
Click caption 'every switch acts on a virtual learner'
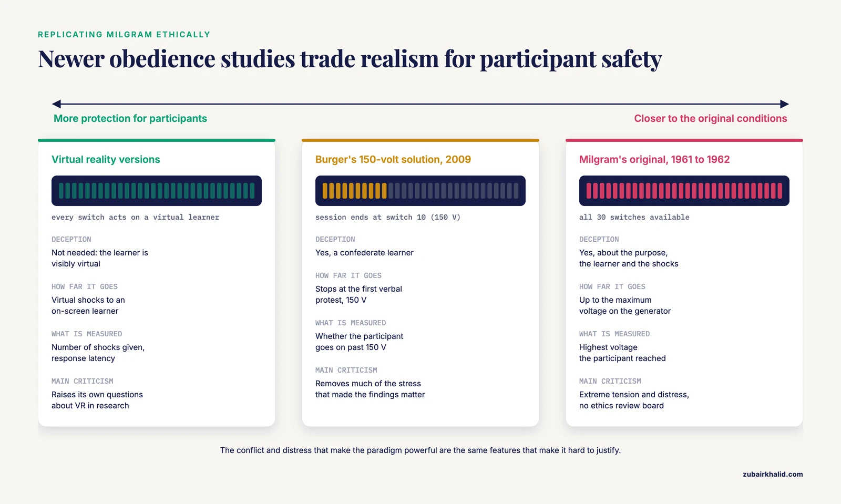pyautogui.click(x=136, y=217)
